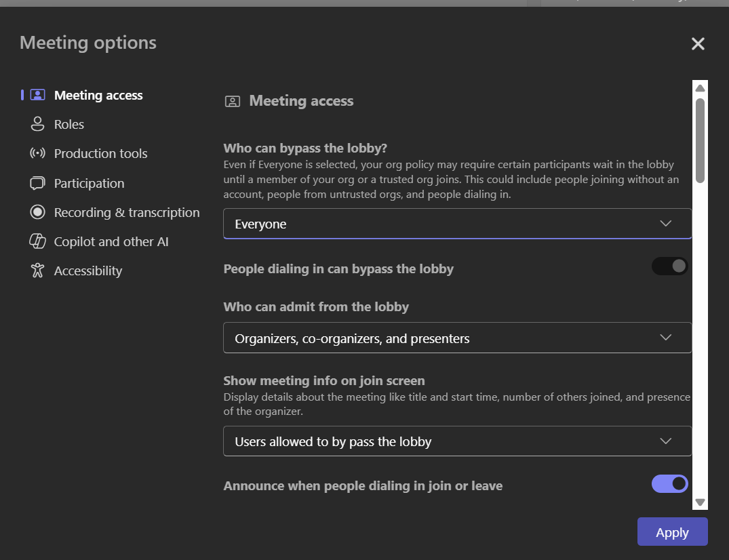Click the Display details about the meeting description
Screen dimensions: 729x560
(x=456, y=404)
